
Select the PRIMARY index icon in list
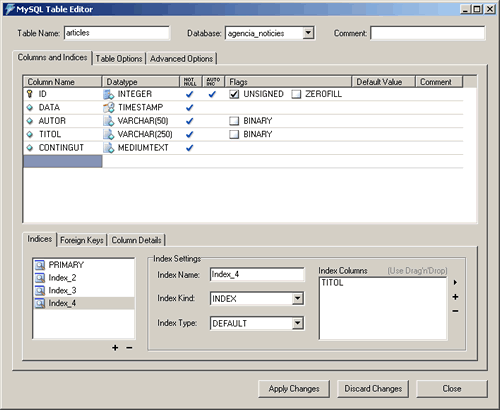(40, 265)
